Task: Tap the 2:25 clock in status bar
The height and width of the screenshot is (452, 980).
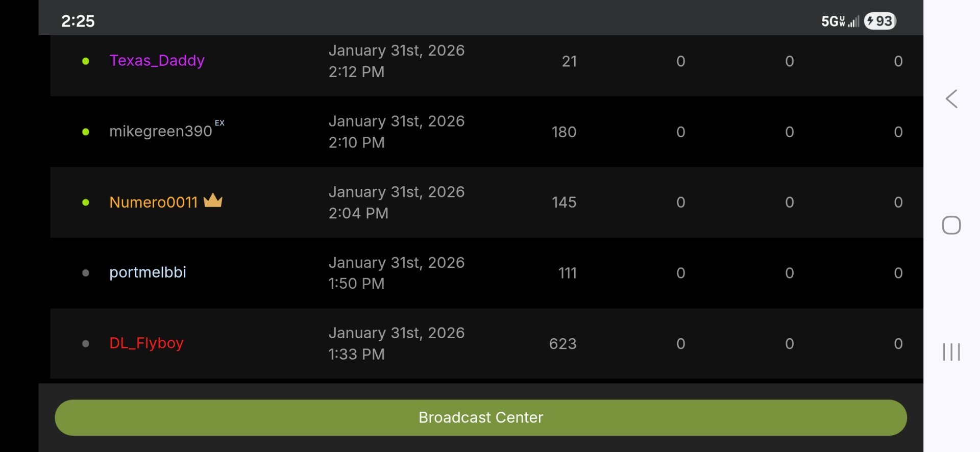Action: click(78, 21)
